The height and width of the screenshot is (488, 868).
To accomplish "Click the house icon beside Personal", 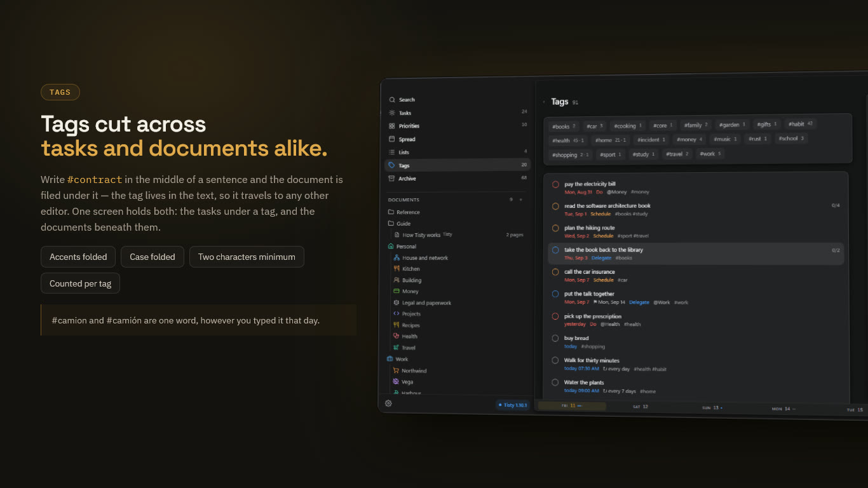I will click(x=391, y=246).
